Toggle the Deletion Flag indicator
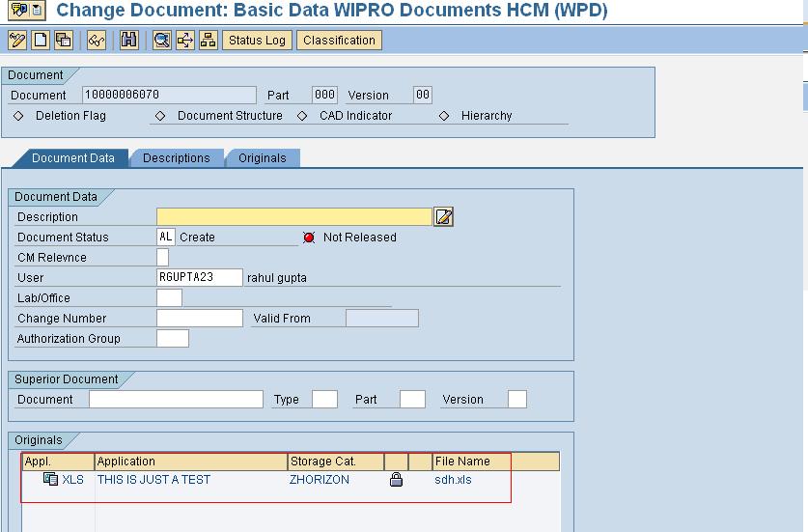The height and width of the screenshot is (532, 808). tap(18, 116)
